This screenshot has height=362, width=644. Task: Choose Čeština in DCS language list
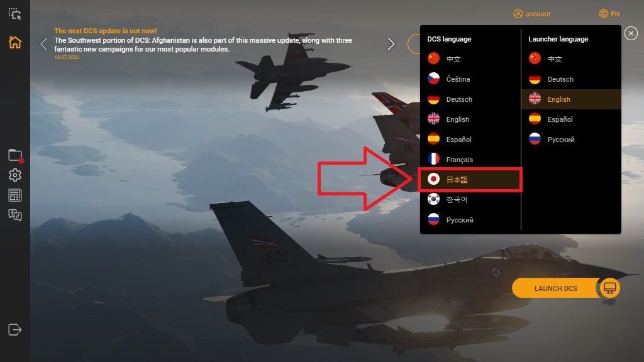pyautogui.click(x=470, y=79)
